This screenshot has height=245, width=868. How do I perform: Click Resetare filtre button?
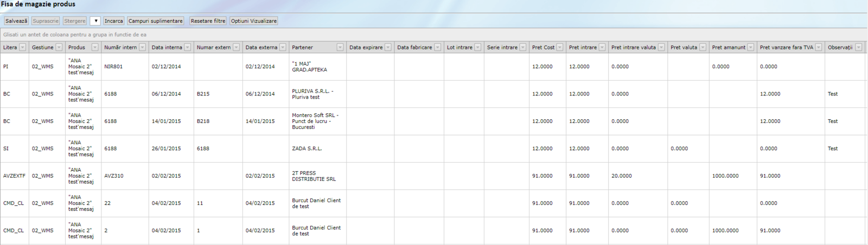pos(208,21)
